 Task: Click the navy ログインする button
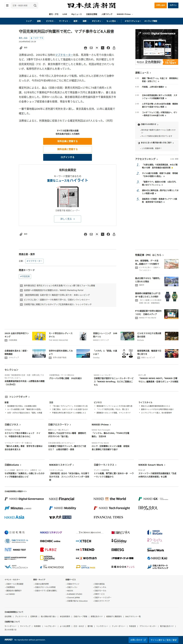pyautogui.click(x=67, y=157)
